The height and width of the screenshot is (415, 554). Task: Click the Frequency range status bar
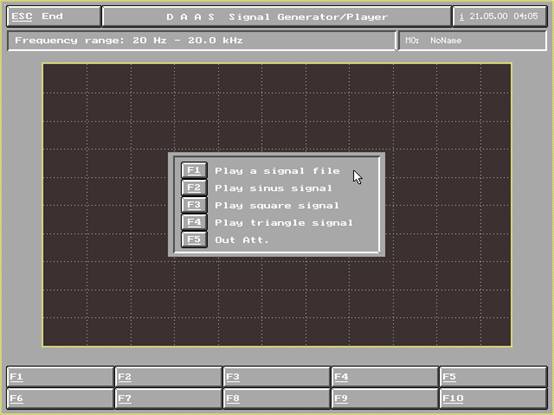click(x=201, y=41)
